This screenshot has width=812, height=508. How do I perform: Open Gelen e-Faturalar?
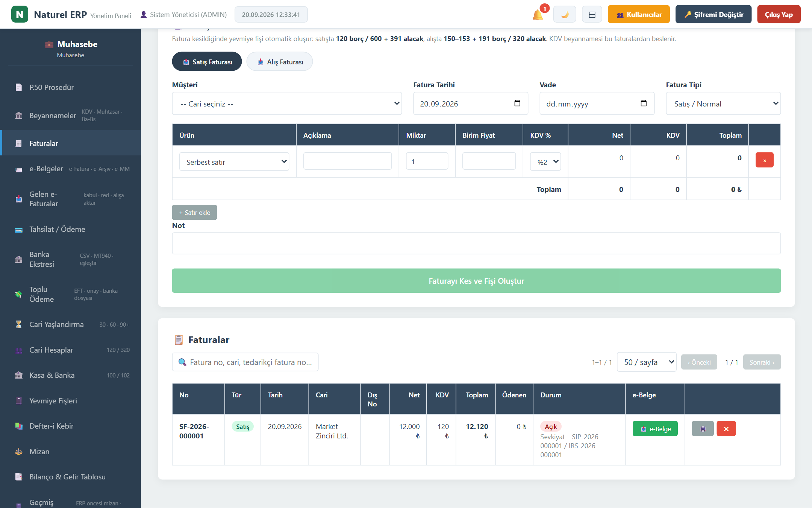[x=71, y=199]
